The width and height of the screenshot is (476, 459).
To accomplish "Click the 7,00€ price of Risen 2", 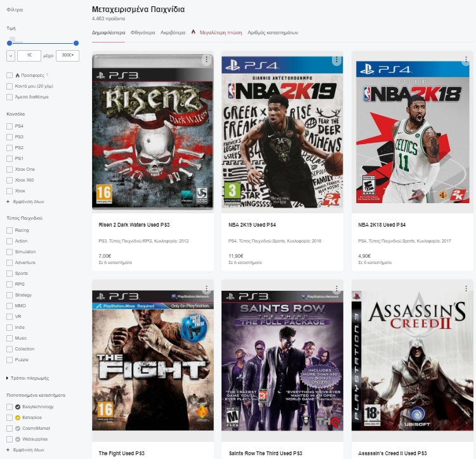I will pyautogui.click(x=105, y=256).
